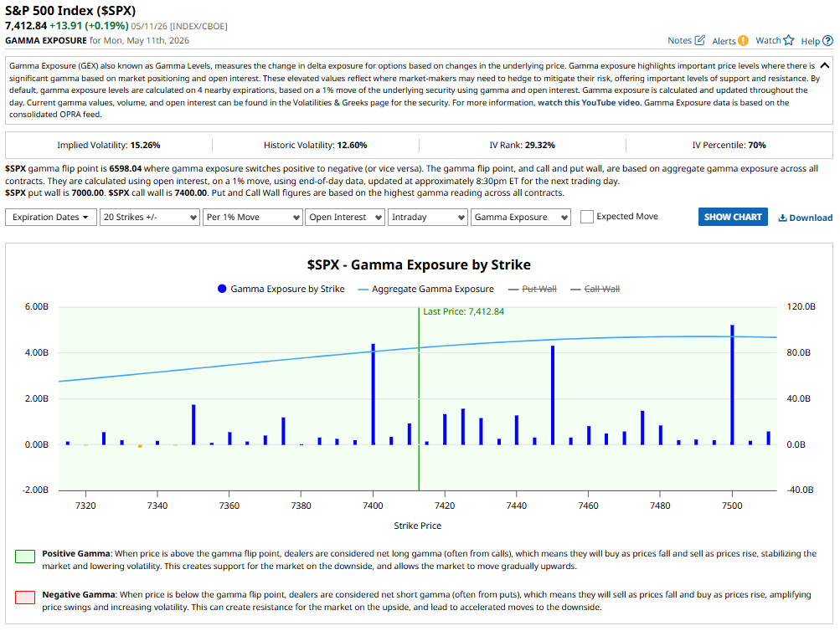
Task: Toggle the Put Wall legend series
Action: coord(533,289)
